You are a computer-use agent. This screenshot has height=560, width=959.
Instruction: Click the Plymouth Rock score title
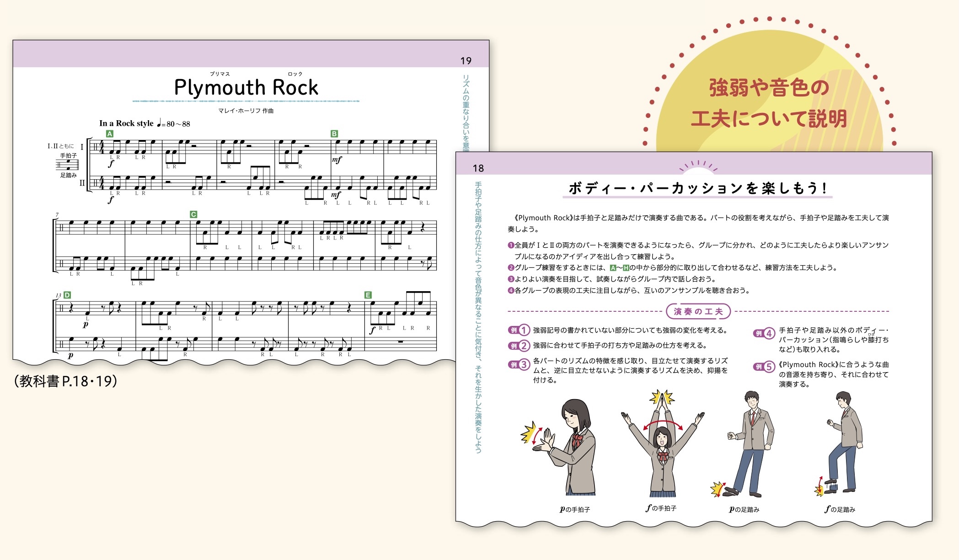click(246, 87)
